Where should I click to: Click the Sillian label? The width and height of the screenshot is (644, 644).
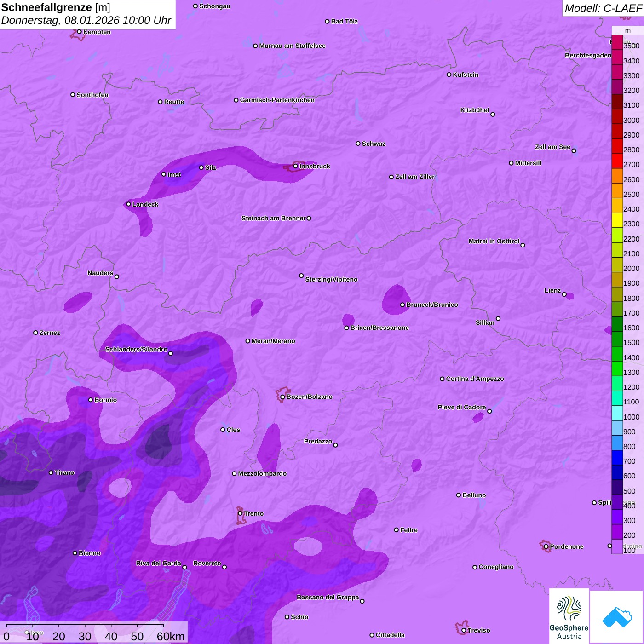click(x=485, y=322)
